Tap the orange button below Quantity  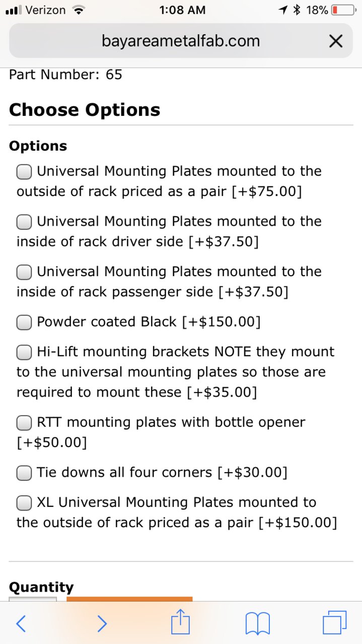click(129, 599)
